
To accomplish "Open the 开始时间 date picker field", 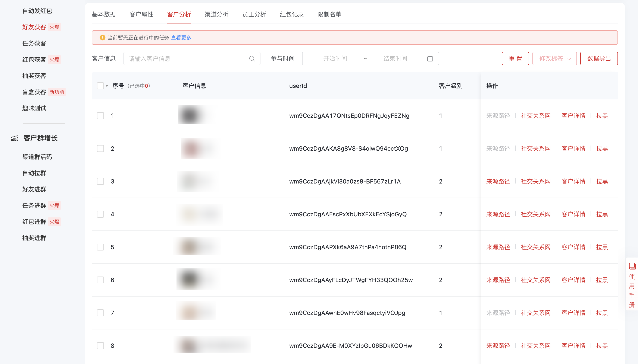I will [x=335, y=58].
